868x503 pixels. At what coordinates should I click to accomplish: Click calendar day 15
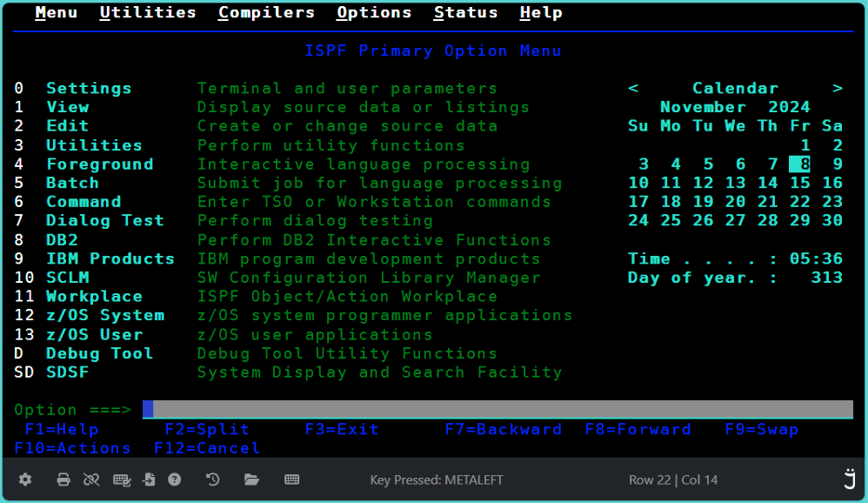click(800, 183)
